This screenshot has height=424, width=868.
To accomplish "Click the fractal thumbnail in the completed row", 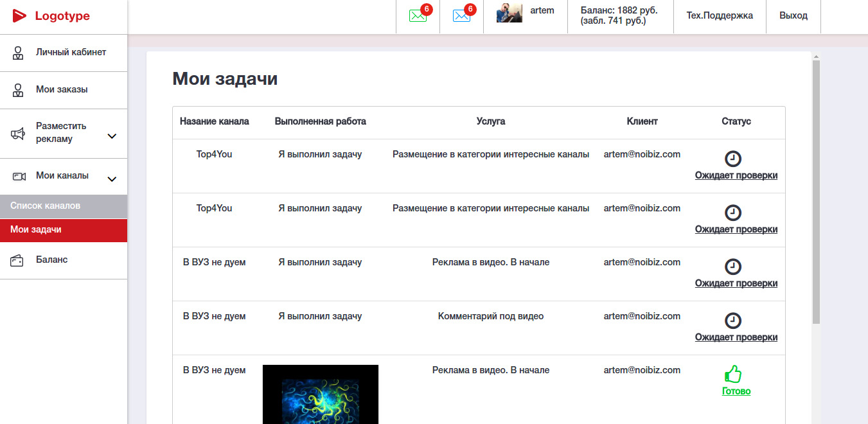I will [321, 394].
